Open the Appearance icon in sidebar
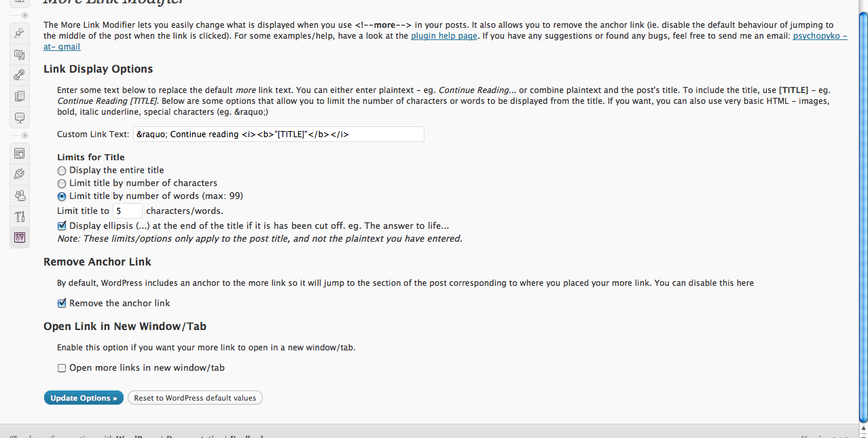 pos(20,153)
